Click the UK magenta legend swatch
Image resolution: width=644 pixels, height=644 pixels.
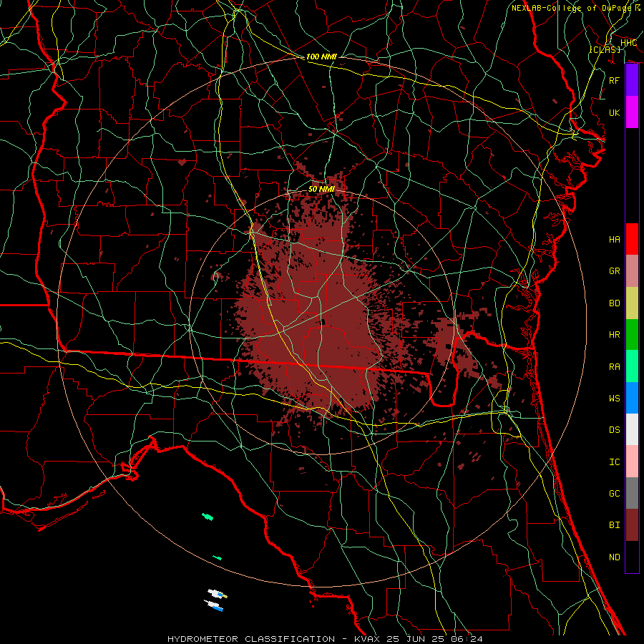click(632, 112)
